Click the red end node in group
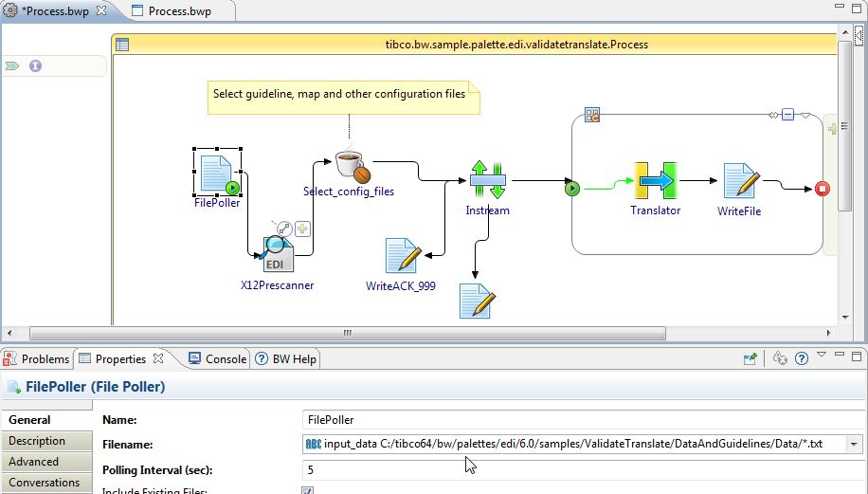Screen dimensions: 868x494 (823, 189)
